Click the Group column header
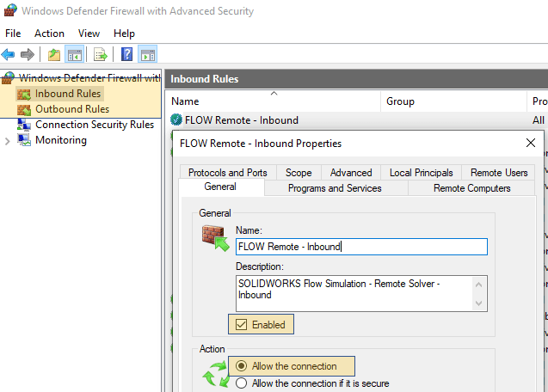The width and height of the screenshot is (548, 392). pyautogui.click(x=453, y=101)
